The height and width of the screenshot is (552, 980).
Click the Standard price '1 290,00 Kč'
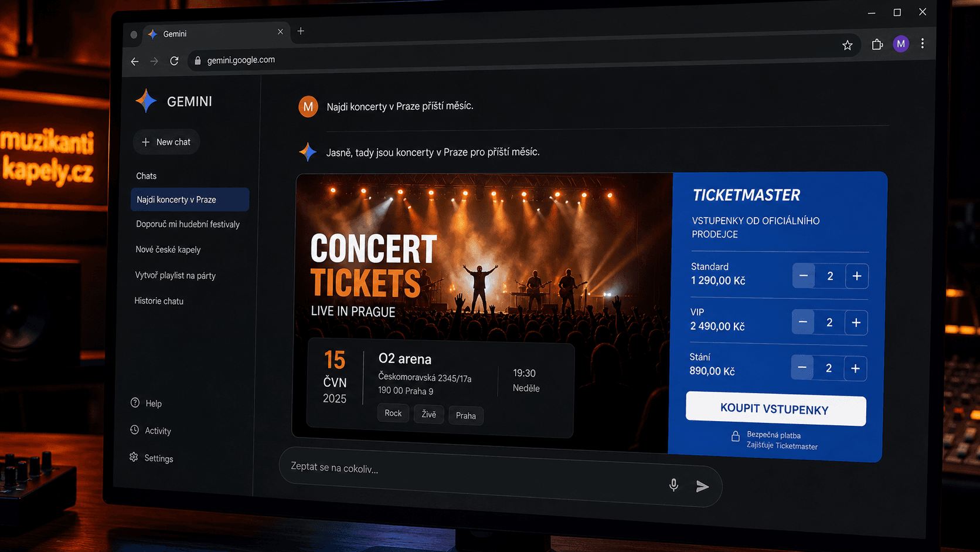tap(718, 280)
